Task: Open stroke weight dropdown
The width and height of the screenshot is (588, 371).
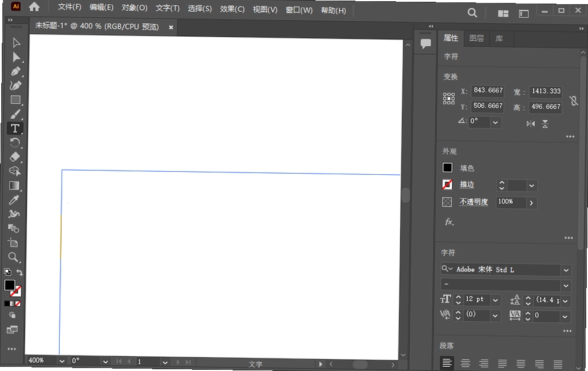Action: [x=531, y=185]
